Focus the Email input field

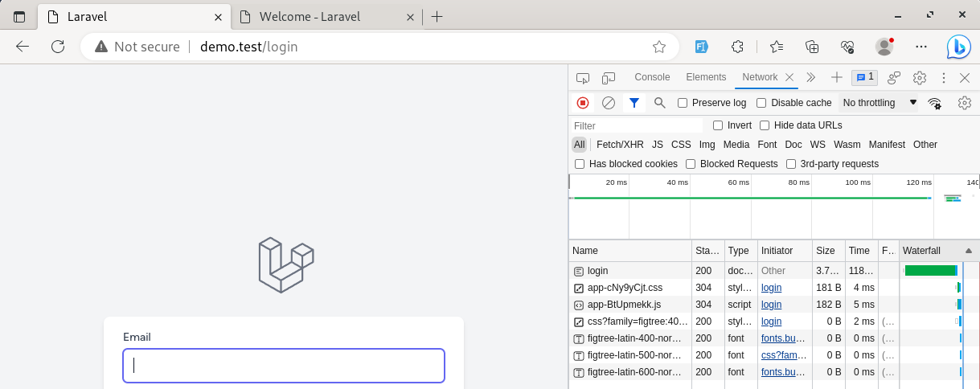click(284, 366)
